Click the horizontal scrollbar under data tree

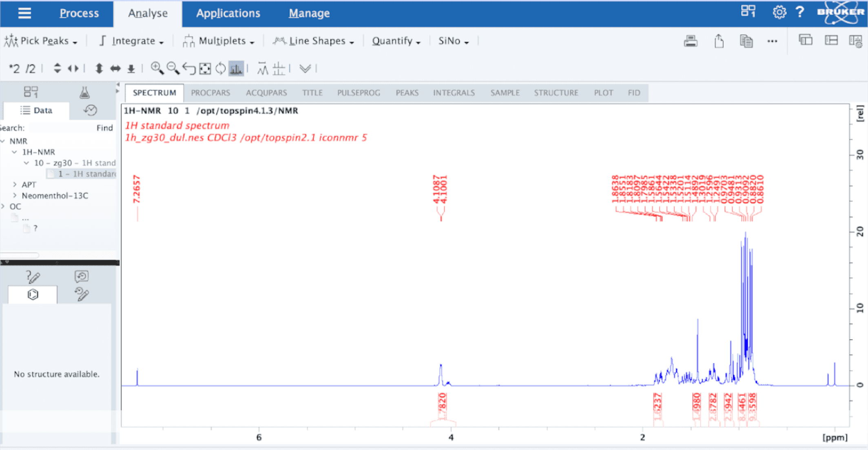(20, 255)
